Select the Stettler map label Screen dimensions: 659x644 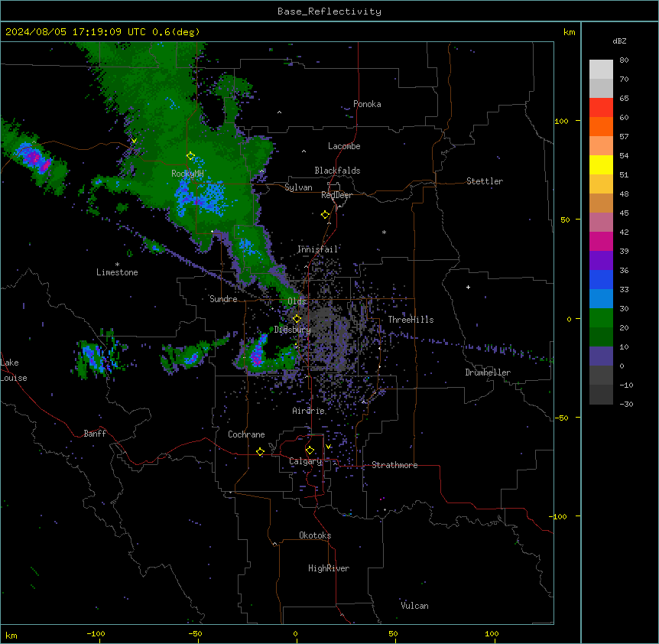pos(485,181)
